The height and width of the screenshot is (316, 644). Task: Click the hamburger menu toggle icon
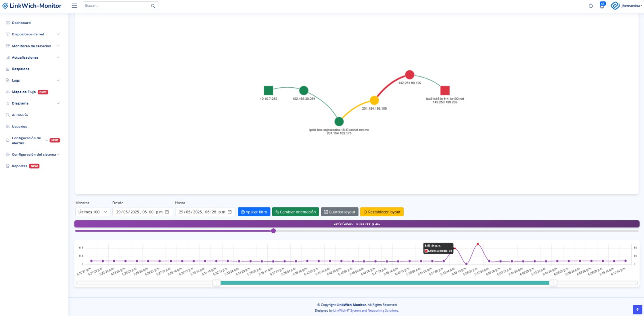[x=74, y=6]
